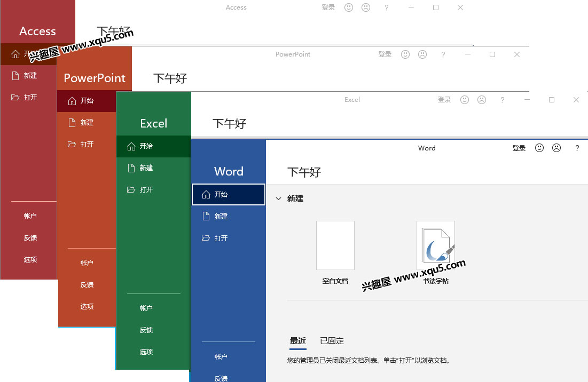
Task: Click the 'PowerPoint' title bar text
Action: pos(293,54)
